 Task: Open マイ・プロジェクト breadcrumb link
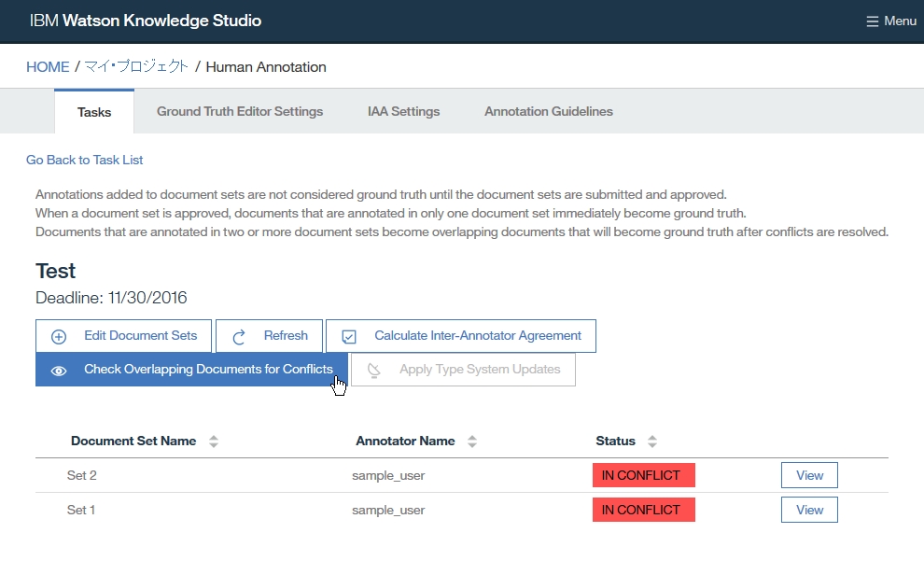(136, 67)
